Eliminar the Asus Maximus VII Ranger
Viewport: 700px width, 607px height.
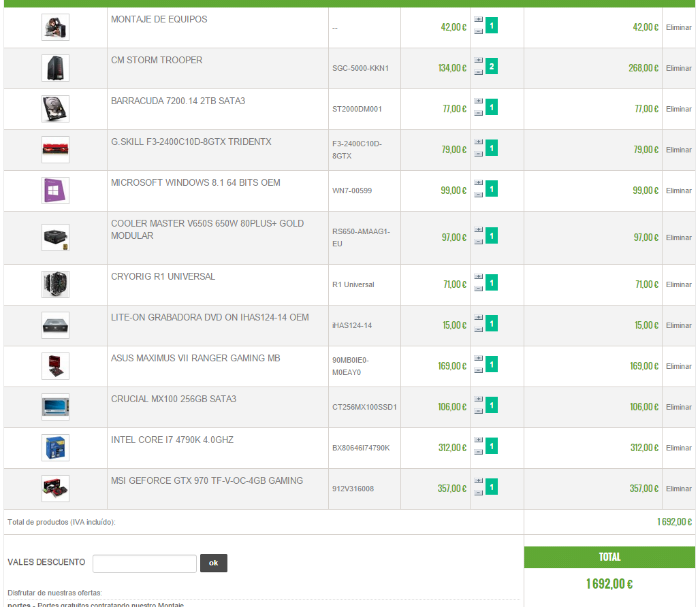click(679, 366)
